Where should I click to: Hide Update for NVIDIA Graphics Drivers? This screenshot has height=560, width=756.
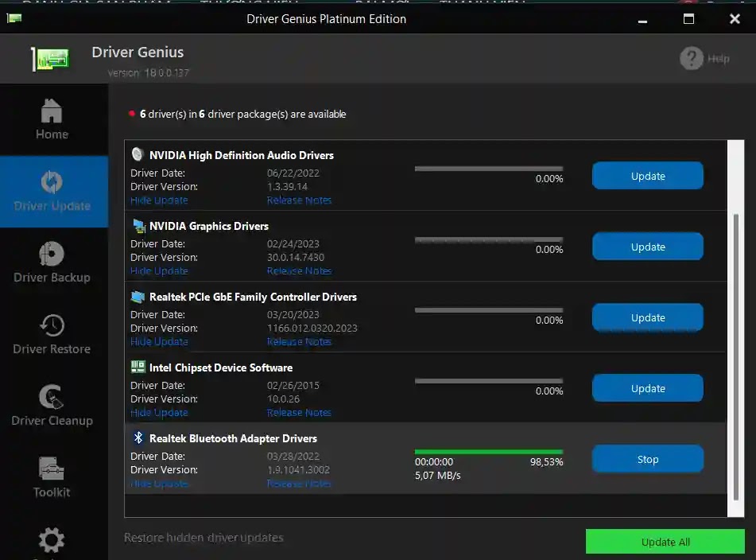tap(159, 271)
